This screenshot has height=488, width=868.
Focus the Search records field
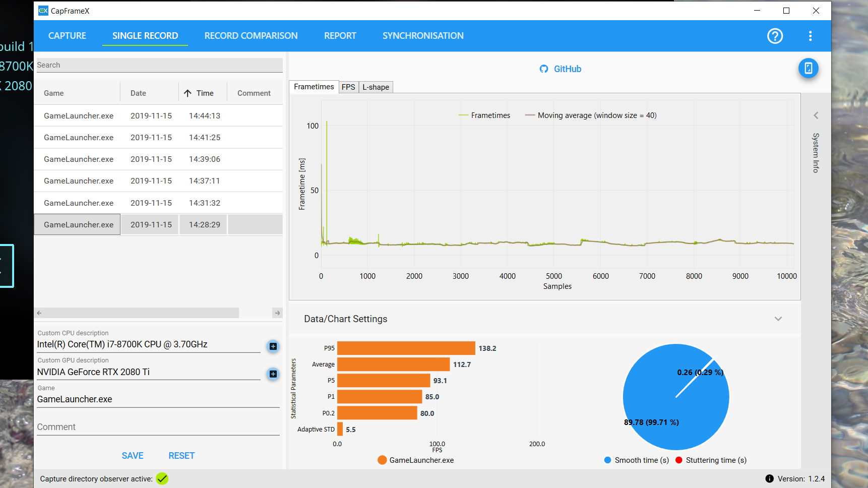click(x=159, y=65)
